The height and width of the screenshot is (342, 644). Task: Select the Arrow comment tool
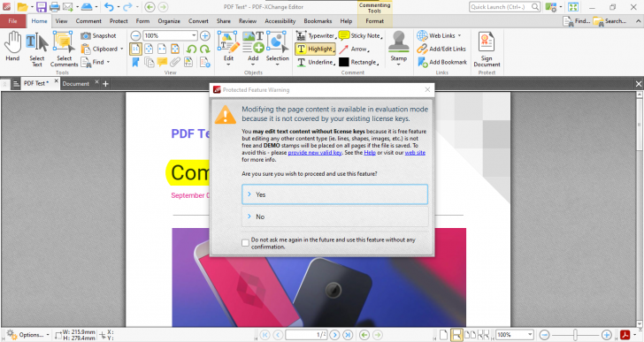click(x=355, y=49)
